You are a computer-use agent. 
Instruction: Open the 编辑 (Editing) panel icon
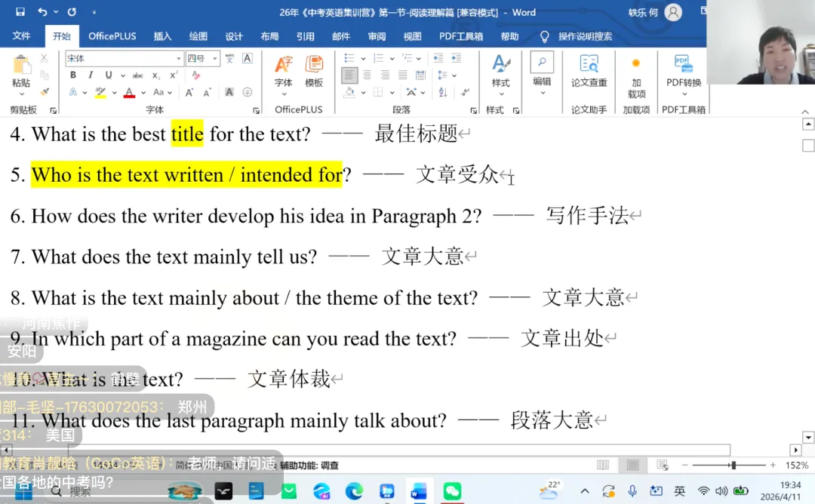click(541, 61)
